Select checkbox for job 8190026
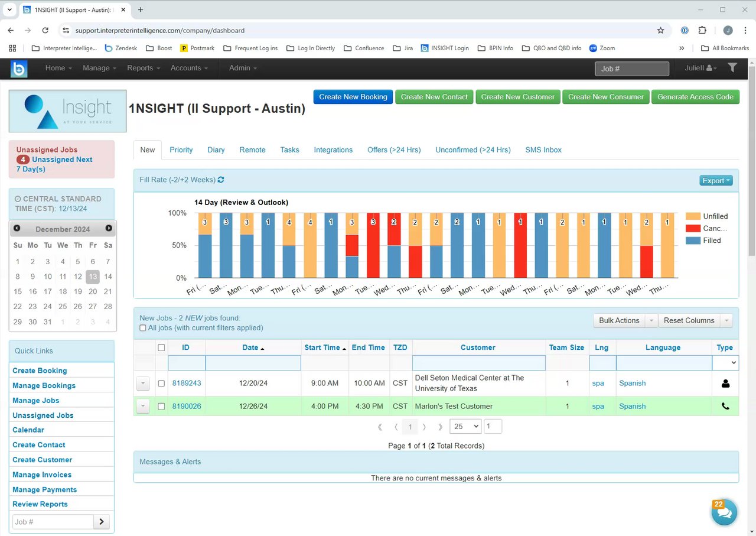Viewport: 756px width, 536px height. coord(161,407)
